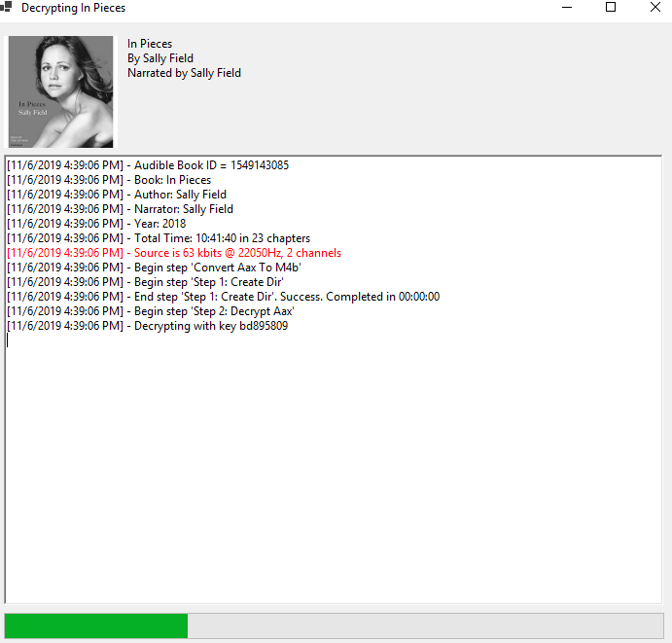
Task: Click the 'Begin step Step 2: Decrypt Aax' line
Action: pos(150,311)
